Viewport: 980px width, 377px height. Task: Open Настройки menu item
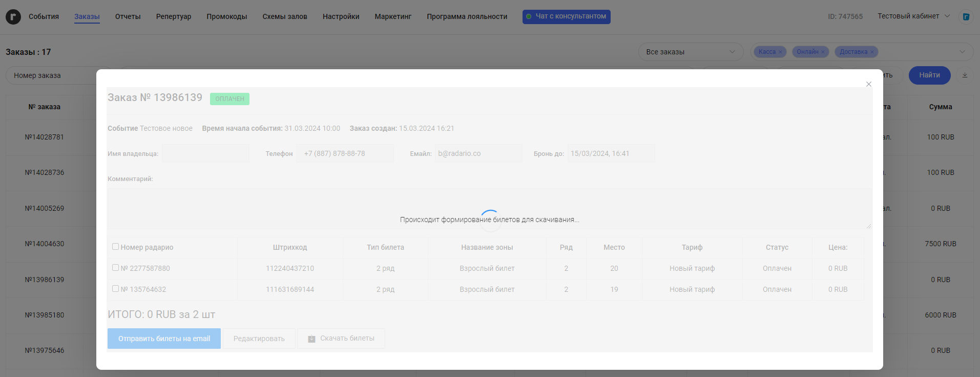click(341, 16)
